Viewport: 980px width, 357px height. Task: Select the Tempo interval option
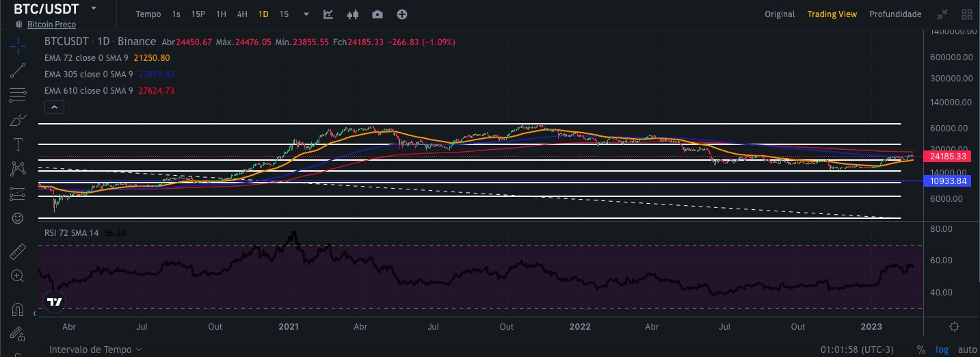click(148, 14)
